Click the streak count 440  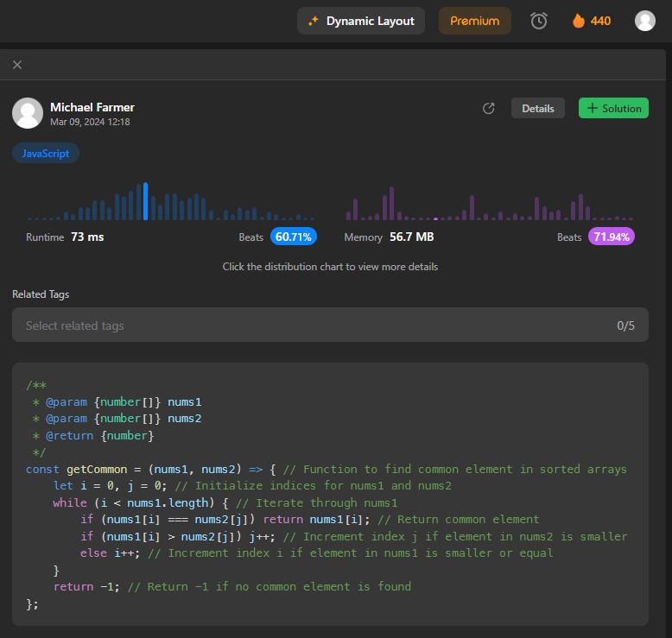(x=600, y=21)
